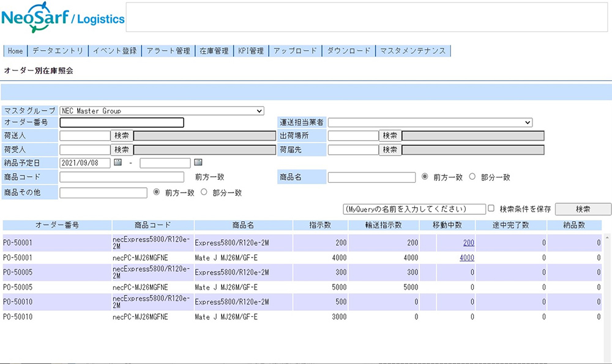Screen dimensions: 612x364
Task: Click the 検索 button beside 出荷場所
Action: tap(390, 135)
